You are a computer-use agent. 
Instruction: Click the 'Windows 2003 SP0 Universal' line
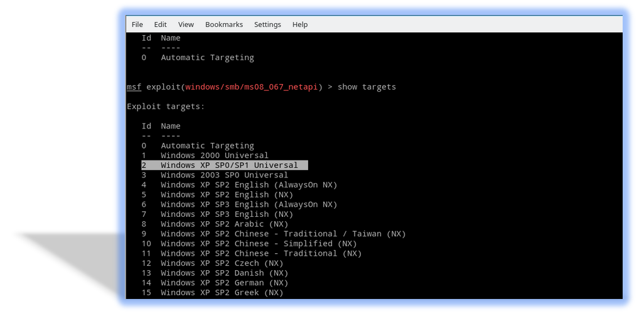pyautogui.click(x=215, y=175)
